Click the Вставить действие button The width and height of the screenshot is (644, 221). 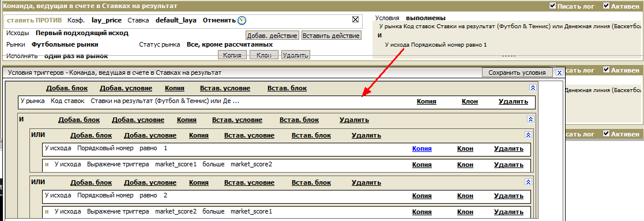click(331, 35)
